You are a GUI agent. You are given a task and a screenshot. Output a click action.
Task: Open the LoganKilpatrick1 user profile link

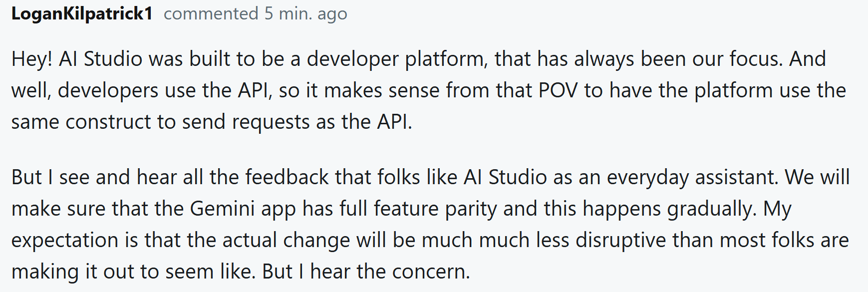[x=82, y=14]
